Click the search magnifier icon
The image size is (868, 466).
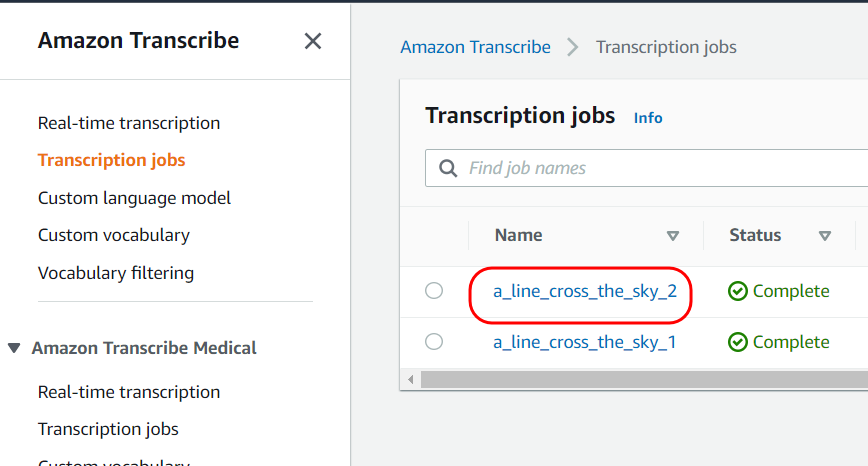click(x=449, y=168)
